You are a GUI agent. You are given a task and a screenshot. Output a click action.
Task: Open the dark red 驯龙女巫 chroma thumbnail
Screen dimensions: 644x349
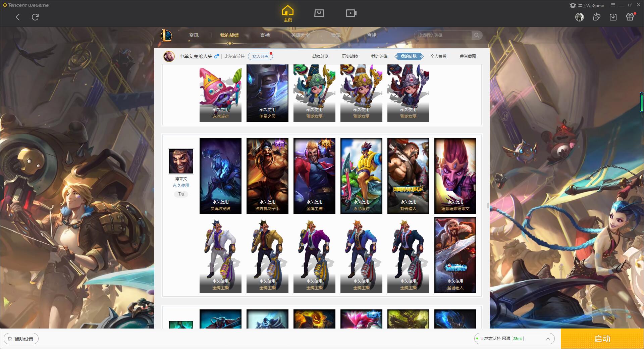pyautogui.click(x=408, y=93)
